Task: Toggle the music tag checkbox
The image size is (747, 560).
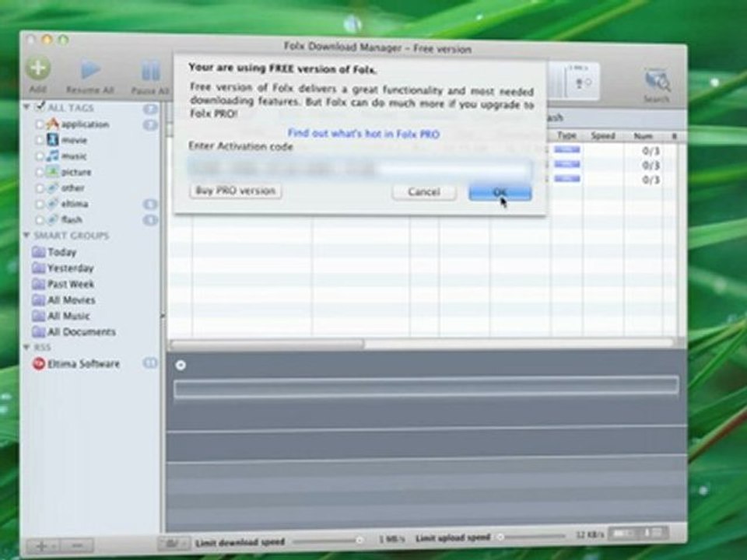Action: (x=40, y=156)
